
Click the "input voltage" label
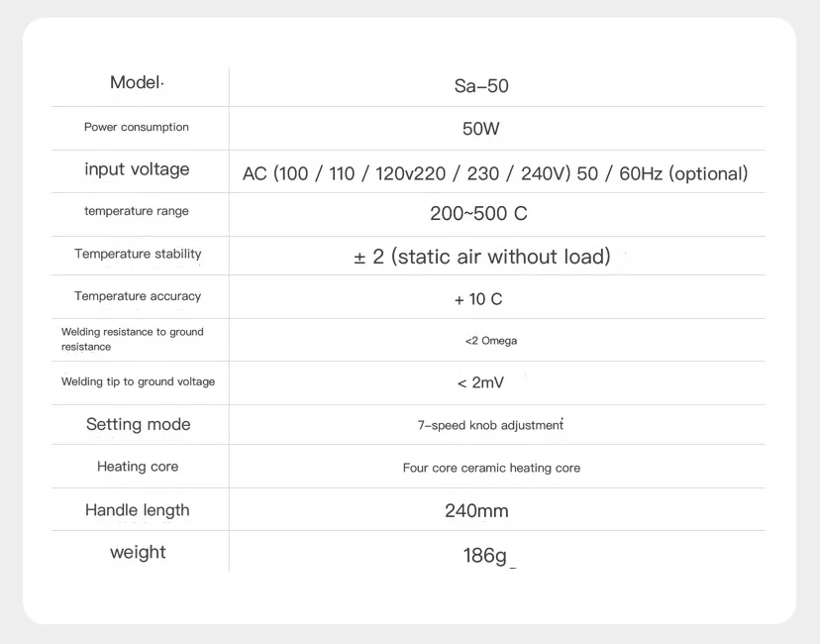137,169
